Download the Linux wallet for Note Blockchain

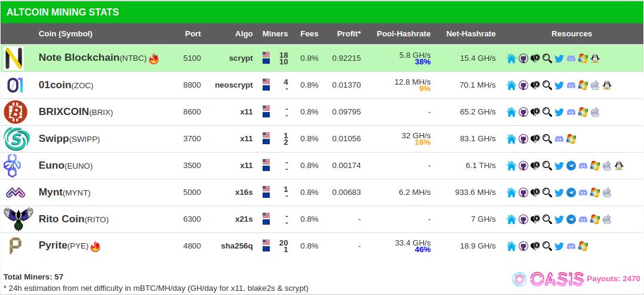[x=594, y=58]
